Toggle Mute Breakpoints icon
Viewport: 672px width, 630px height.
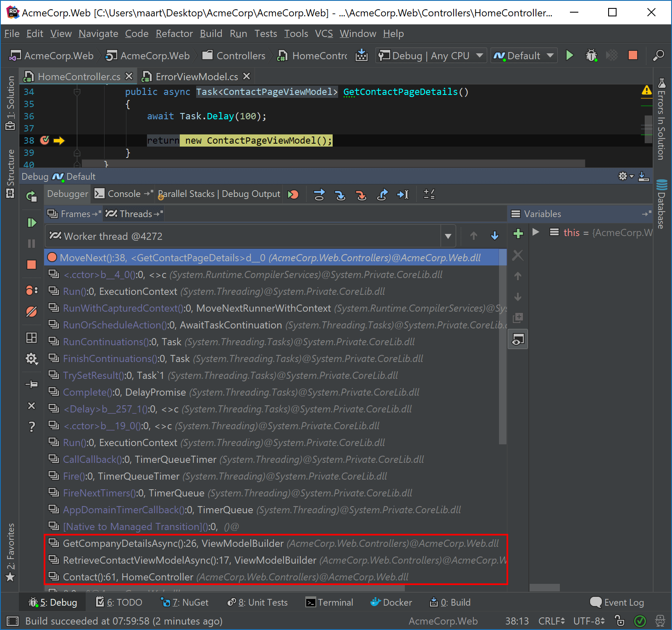31,312
